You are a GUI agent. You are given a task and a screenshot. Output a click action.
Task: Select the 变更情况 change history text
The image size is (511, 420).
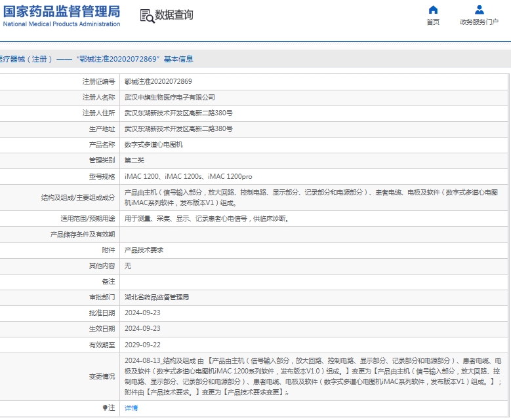click(313, 376)
